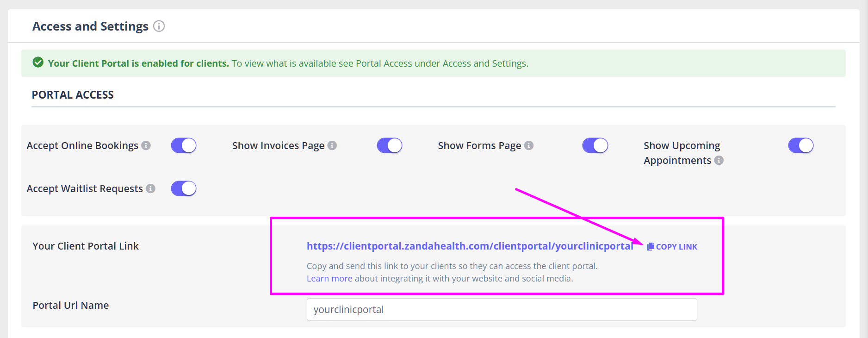Click info icon next to Show Upcoming Appointments
The height and width of the screenshot is (338, 868).
point(719,160)
